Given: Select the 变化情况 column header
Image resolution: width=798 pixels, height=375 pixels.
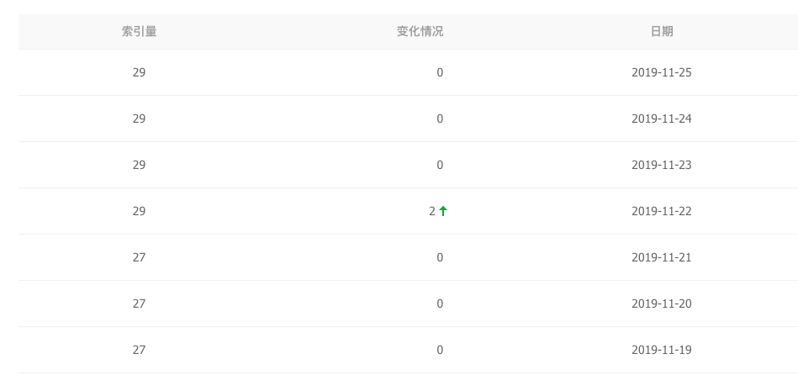Looking at the screenshot, I should [420, 31].
